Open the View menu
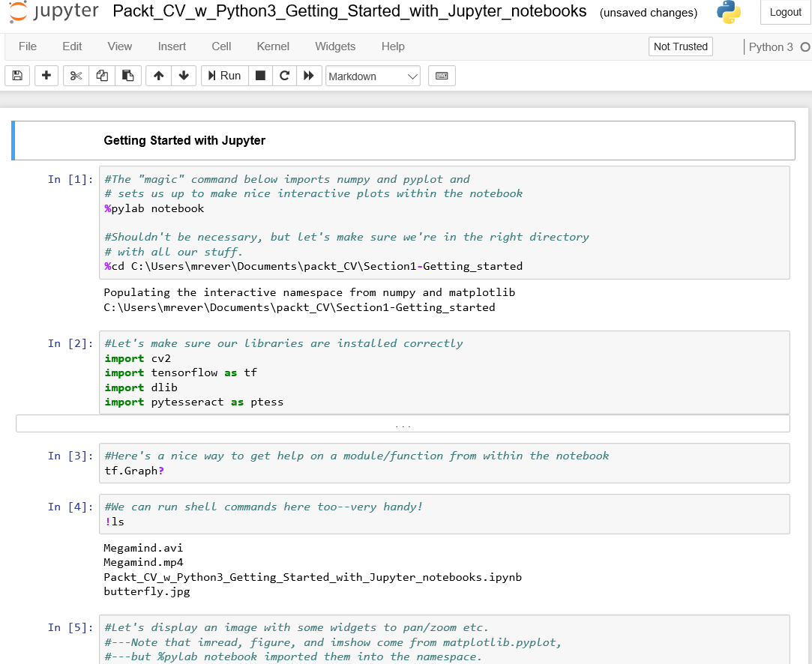Viewport: 812px width, 664px height. click(120, 46)
